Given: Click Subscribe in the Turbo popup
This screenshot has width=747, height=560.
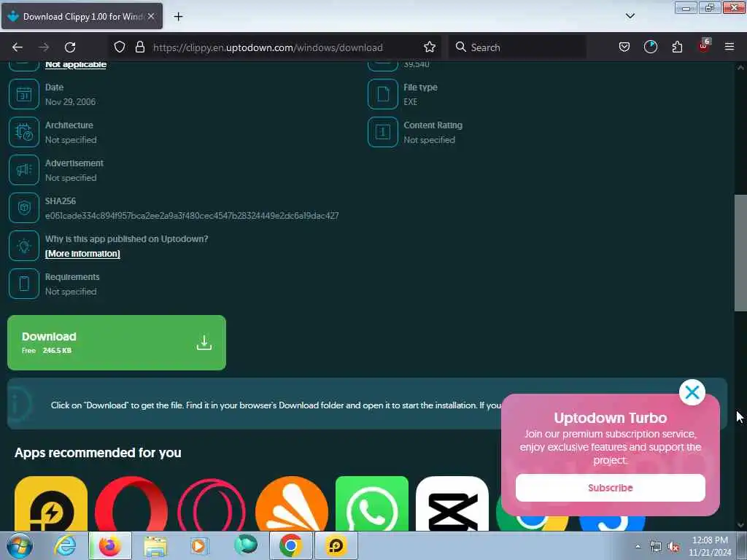Looking at the screenshot, I should coord(611,488).
